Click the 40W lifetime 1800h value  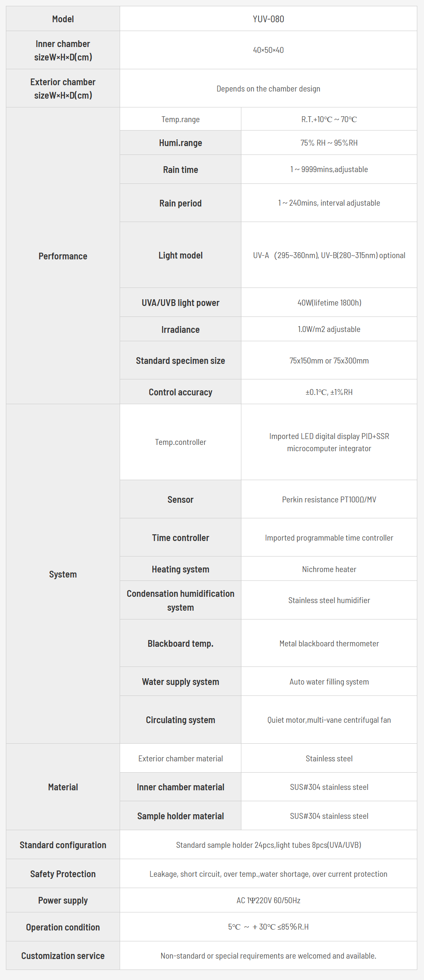click(329, 303)
